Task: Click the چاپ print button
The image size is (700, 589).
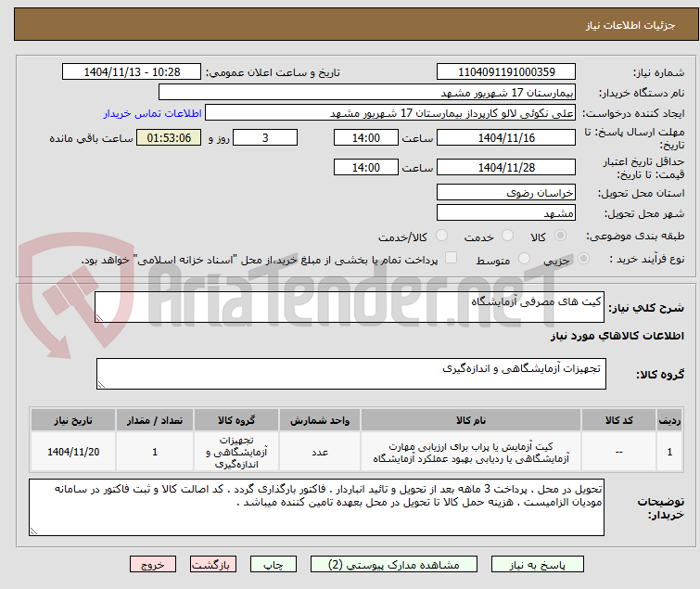Action: pyautogui.click(x=273, y=565)
